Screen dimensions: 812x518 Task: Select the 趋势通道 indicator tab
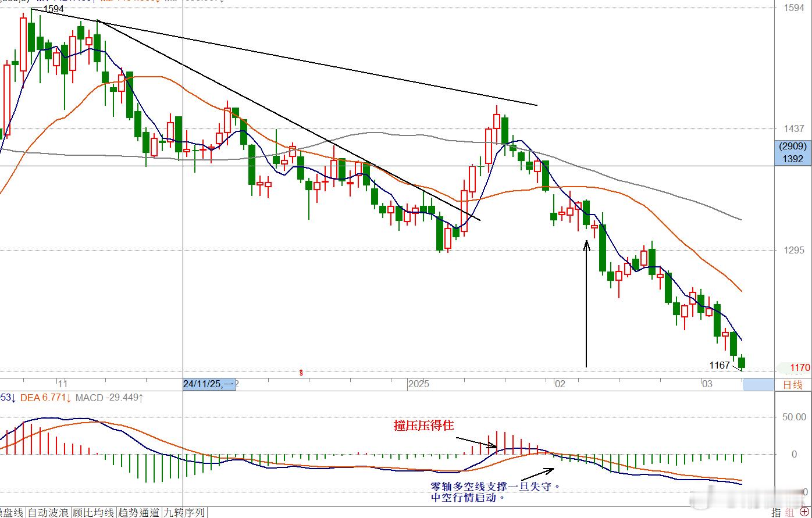pos(138,512)
